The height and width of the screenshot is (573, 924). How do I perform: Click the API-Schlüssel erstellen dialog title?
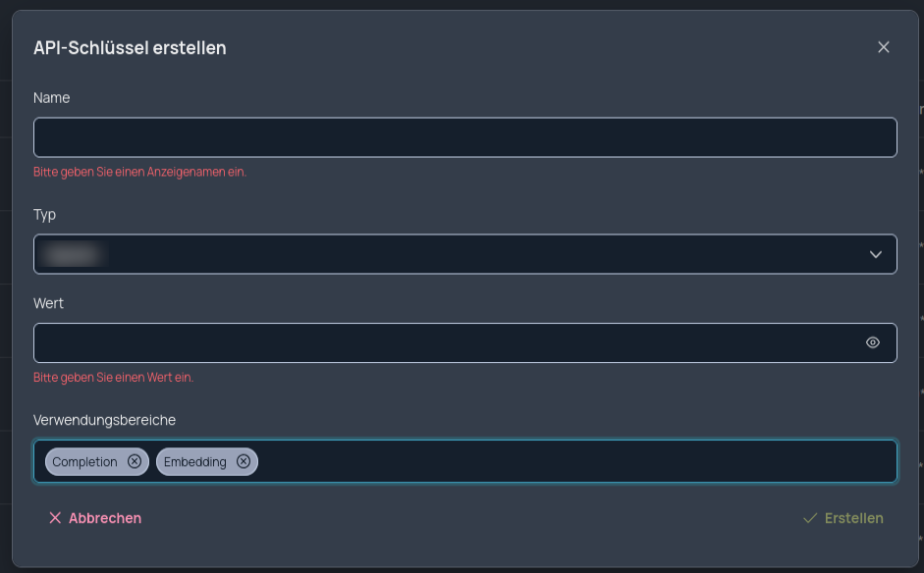click(x=130, y=48)
